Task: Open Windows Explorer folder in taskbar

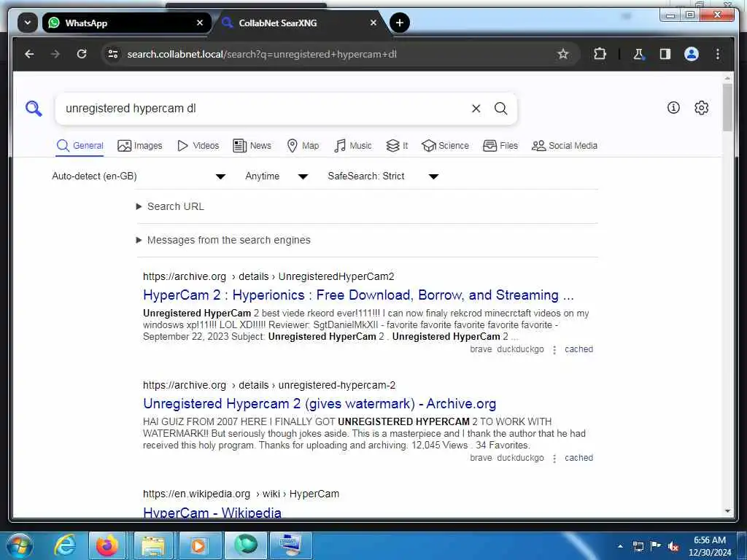Action: [x=152, y=545]
